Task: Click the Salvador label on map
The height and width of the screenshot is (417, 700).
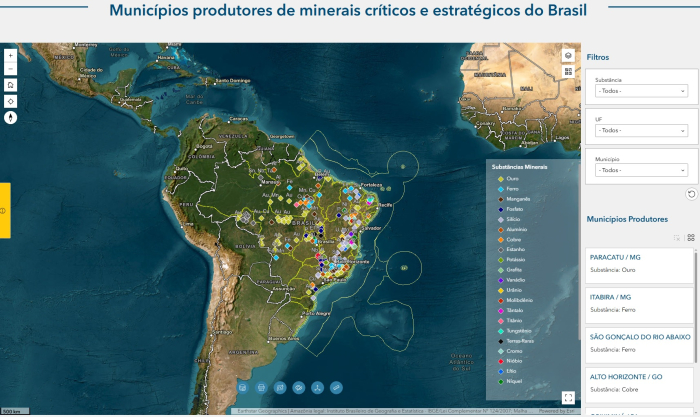Action: tap(371, 228)
